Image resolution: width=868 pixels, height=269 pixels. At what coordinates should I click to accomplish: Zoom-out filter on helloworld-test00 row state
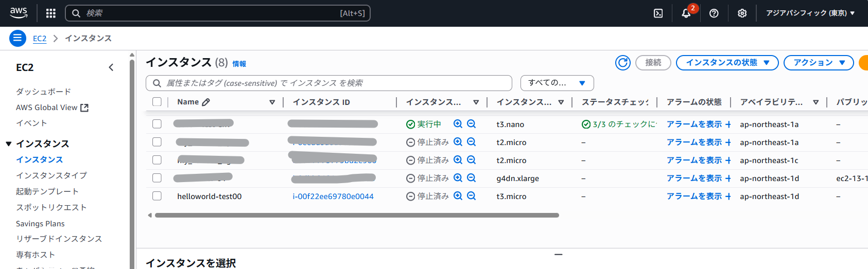pos(471,196)
